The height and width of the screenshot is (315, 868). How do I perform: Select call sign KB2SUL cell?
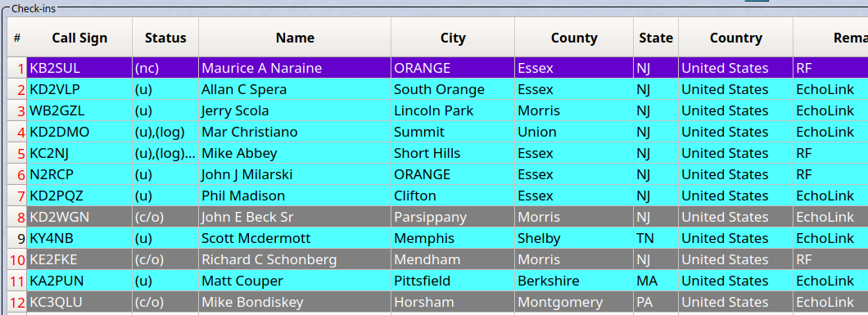click(x=79, y=68)
